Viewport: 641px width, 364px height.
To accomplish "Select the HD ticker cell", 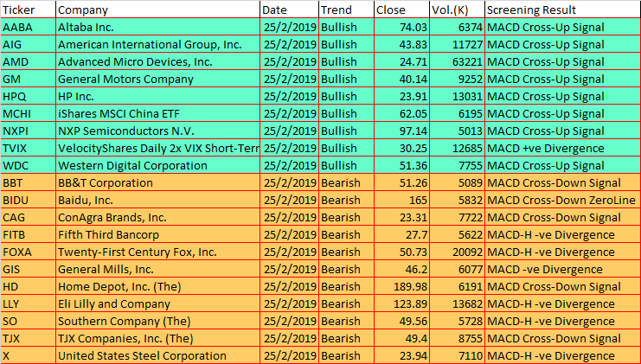I will [29, 286].
